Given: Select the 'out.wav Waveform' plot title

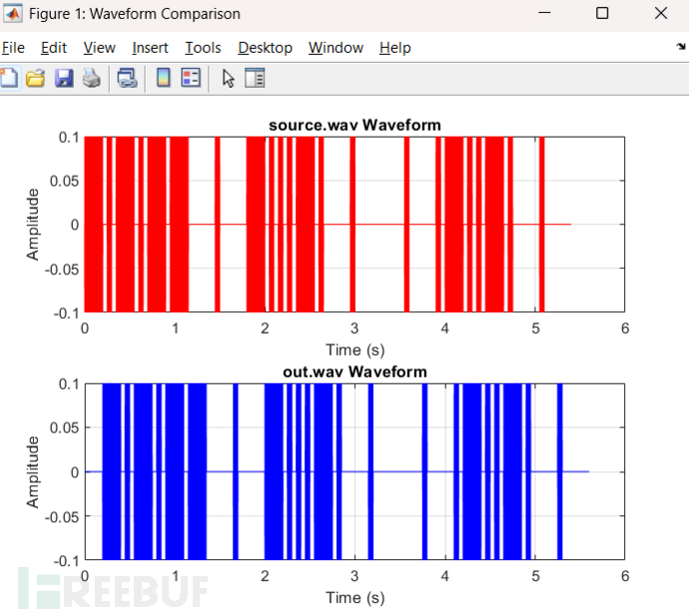Looking at the screenshot, I should click(354, 372).
